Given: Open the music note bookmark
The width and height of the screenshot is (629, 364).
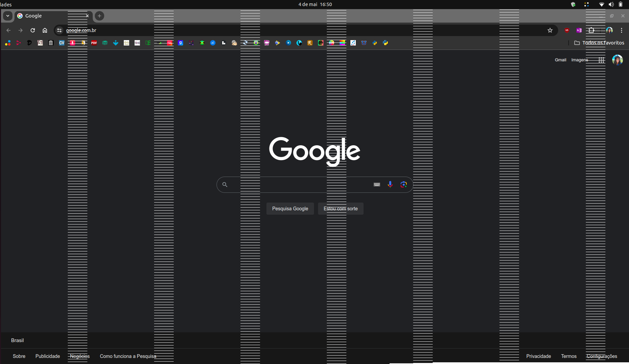Looking at the screenshot, I should (x=353, y=43).
